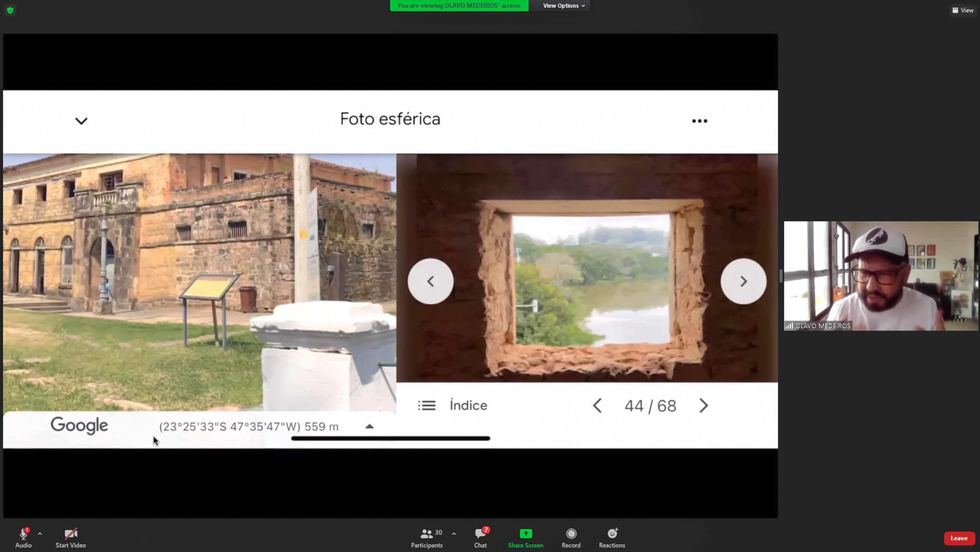Click the Share Screen icon
The height and width of the screenshot is (552, 980).
pos(525,533)
